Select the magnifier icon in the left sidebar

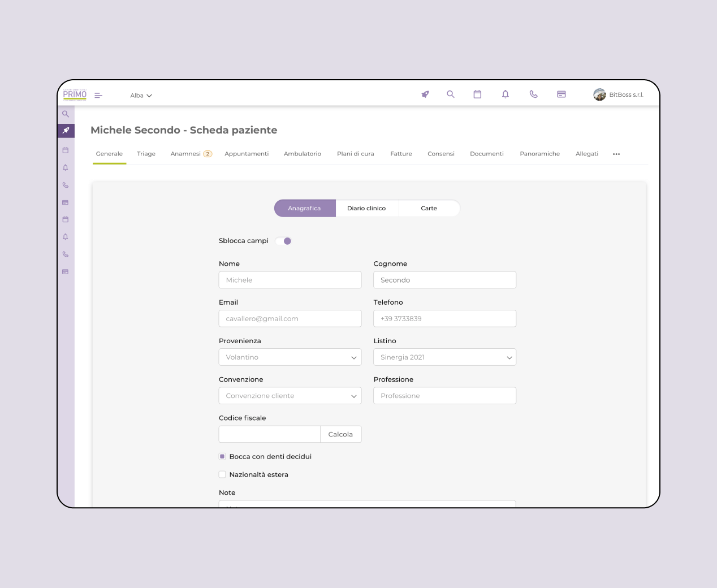(66, 114)
